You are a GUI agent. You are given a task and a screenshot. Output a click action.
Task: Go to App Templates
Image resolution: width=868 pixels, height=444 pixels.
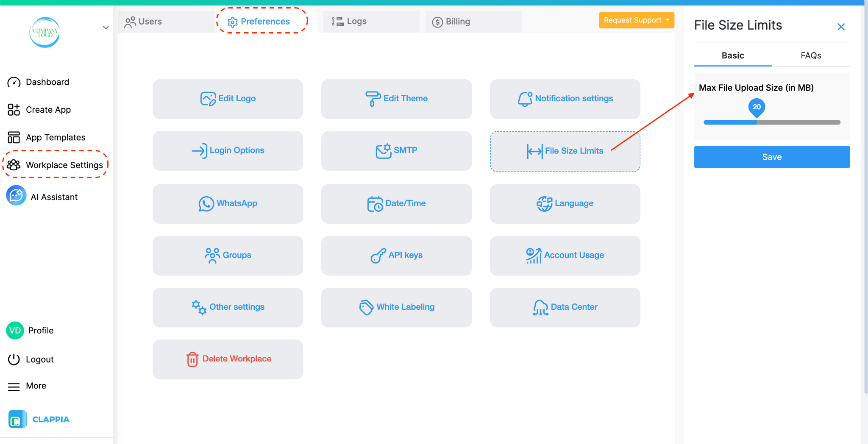pyautogui.click(x=56, y=137)
